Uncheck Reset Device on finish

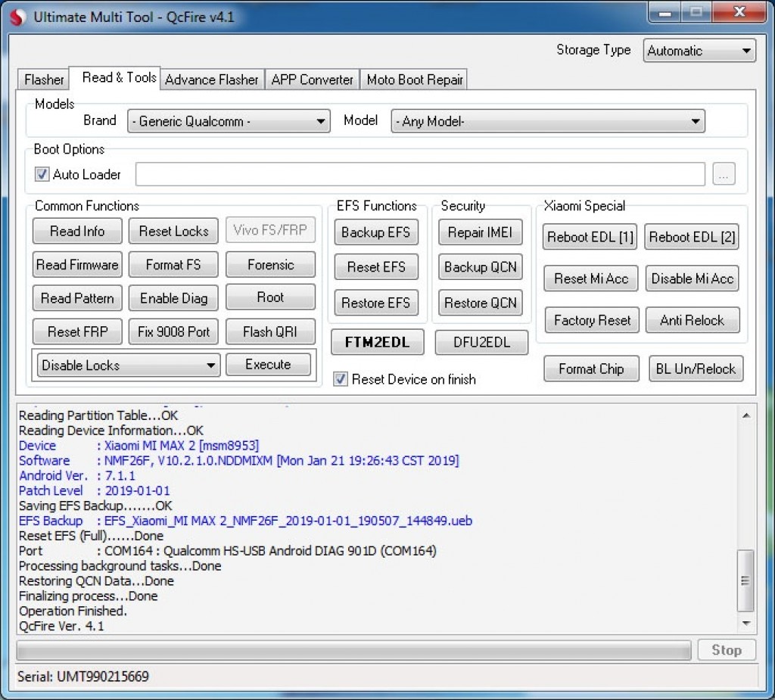click(341, 379)
